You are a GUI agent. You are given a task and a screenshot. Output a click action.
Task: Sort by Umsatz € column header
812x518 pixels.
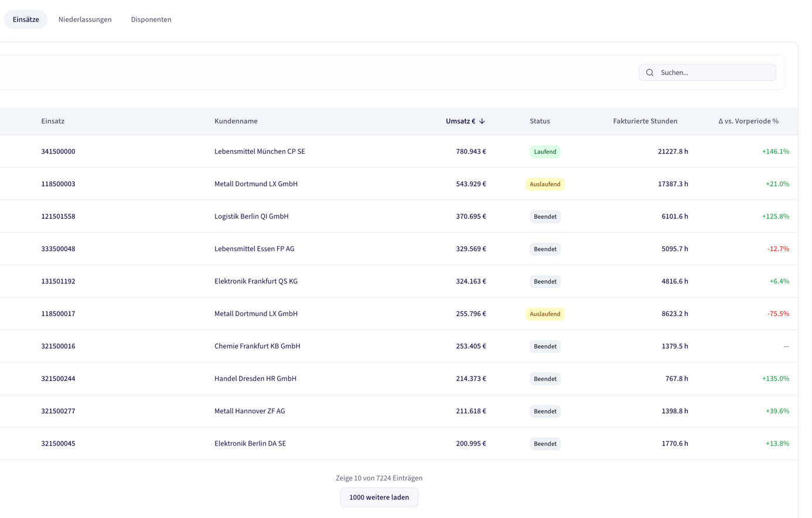tap(460, 121)
